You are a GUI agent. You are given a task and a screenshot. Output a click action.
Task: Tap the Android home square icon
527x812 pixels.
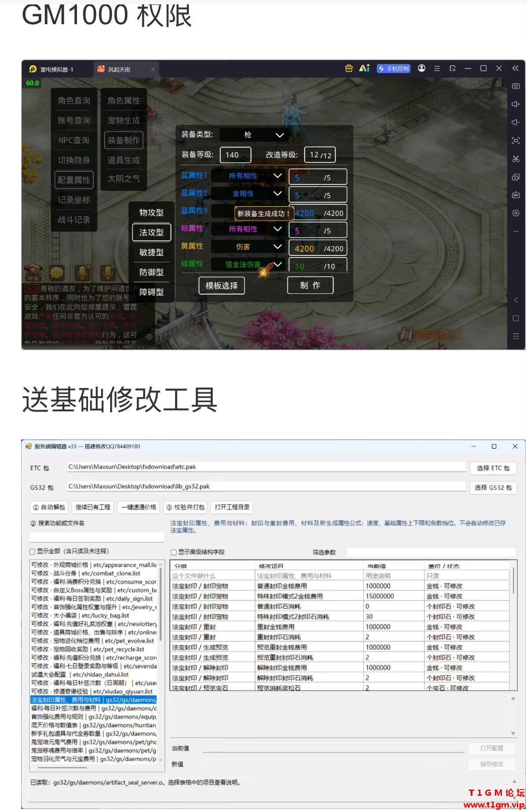pyautogui.click(x=516, y=318)
